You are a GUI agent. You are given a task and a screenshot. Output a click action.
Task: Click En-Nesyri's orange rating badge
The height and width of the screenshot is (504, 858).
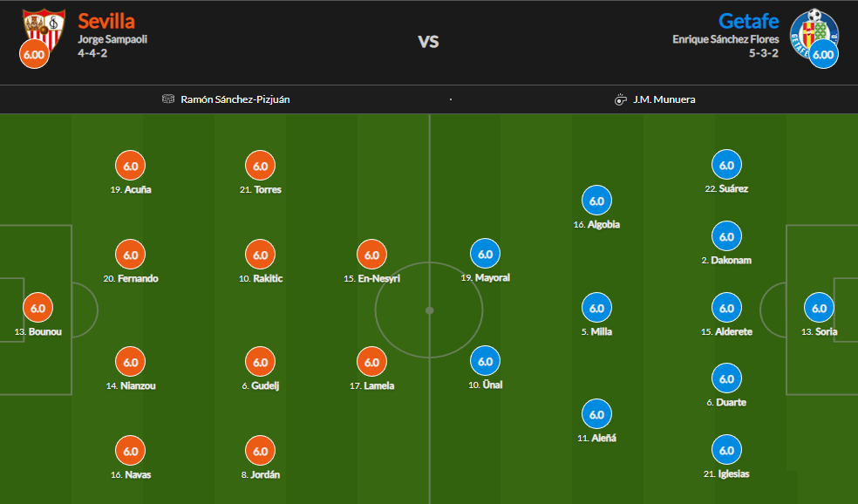[x=371, y=255]
